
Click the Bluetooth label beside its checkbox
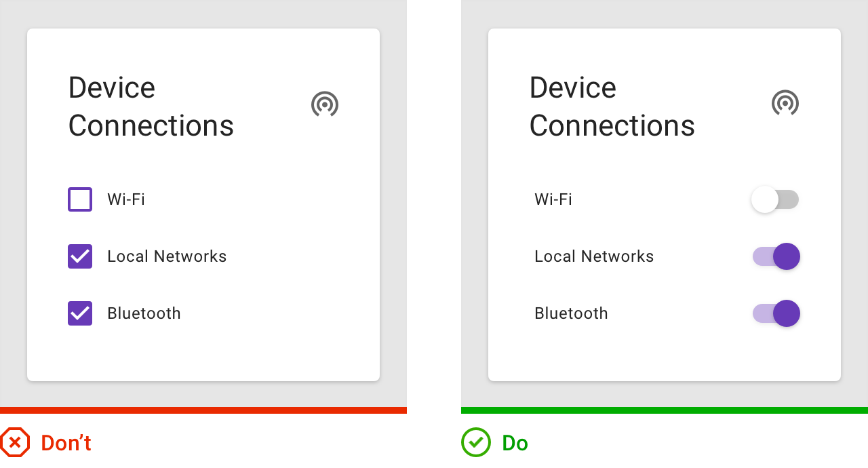pyautogui.click(x=144, y=313)
